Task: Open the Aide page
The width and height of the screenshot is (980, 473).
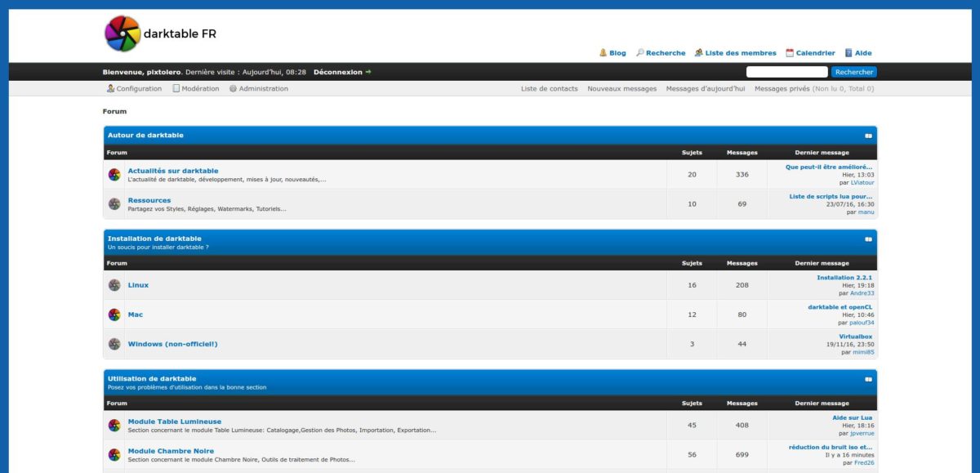Action: coord(863,53)
